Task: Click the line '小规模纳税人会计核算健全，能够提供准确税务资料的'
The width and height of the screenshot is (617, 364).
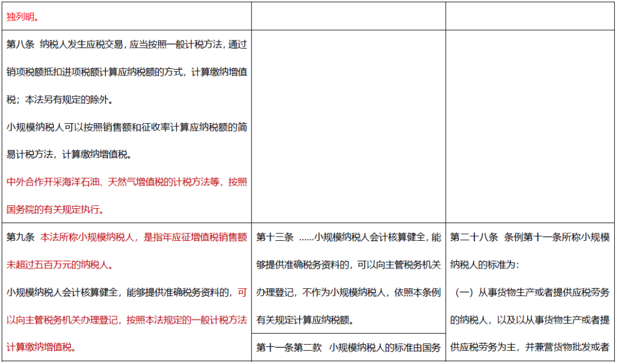Action: [127, 292]
